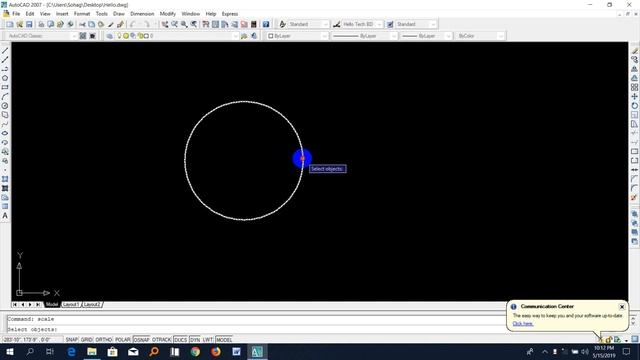Click the Array tool in Modify toolbar
The image size is (640, 360).
click(x=634, y=87)
